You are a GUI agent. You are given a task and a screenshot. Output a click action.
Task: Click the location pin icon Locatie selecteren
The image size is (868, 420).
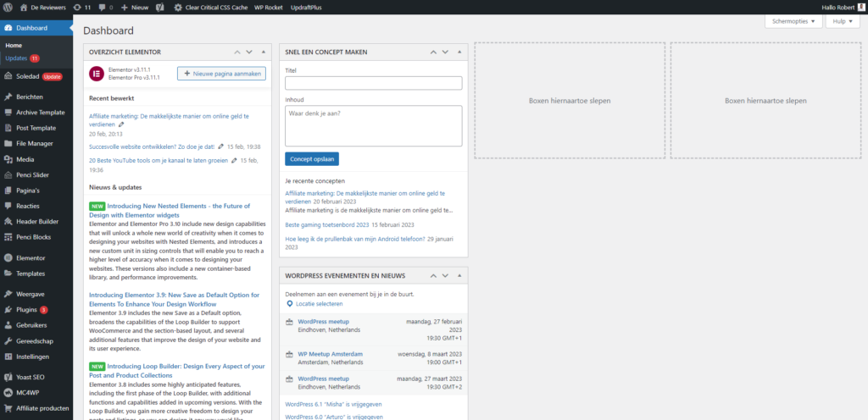click(x=290, y=303)
